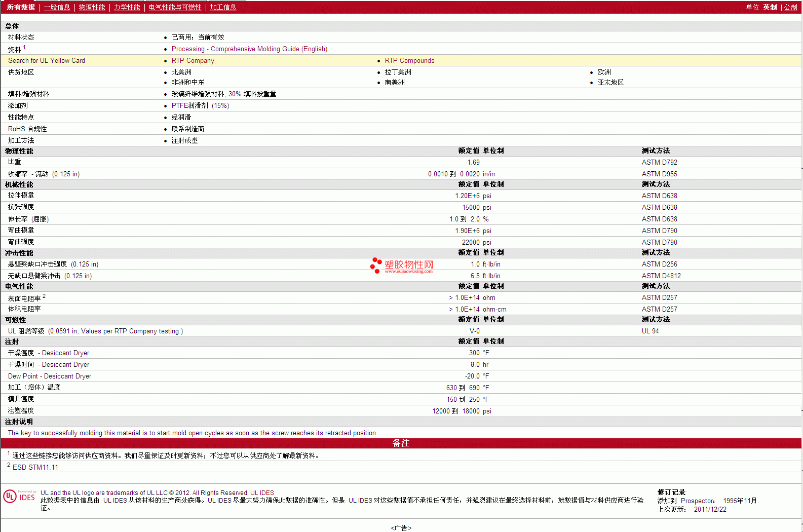This screenshot has height=532, width=803.
Task: Select the 弯曲模量 value 1.90E+6
Action: [467, 231]
